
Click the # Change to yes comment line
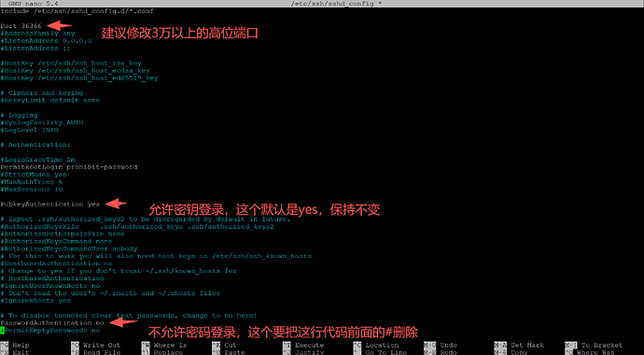(119, 271)
